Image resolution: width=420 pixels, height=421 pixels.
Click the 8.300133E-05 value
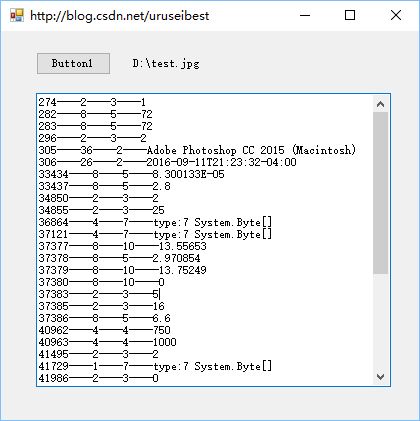(x=188, y=174)
